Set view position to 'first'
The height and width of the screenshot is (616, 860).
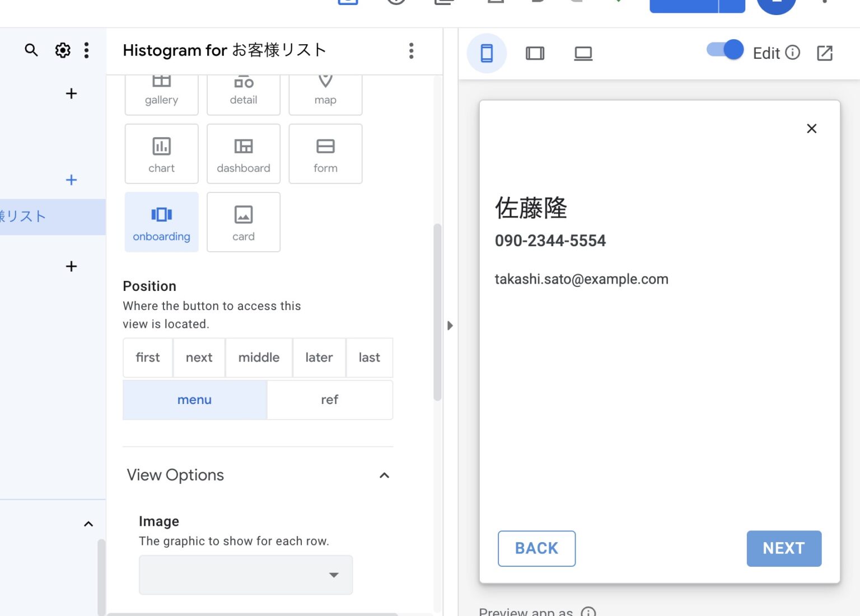[147, 358]
